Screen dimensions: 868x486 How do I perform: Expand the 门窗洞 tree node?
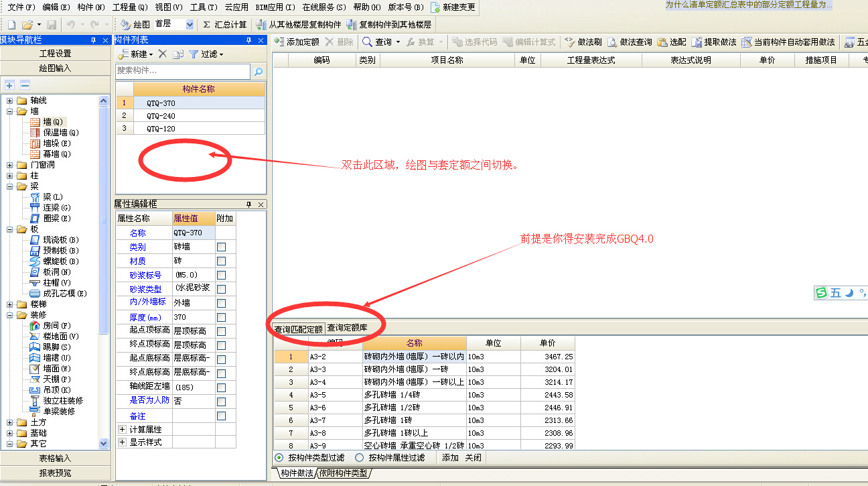10,165
